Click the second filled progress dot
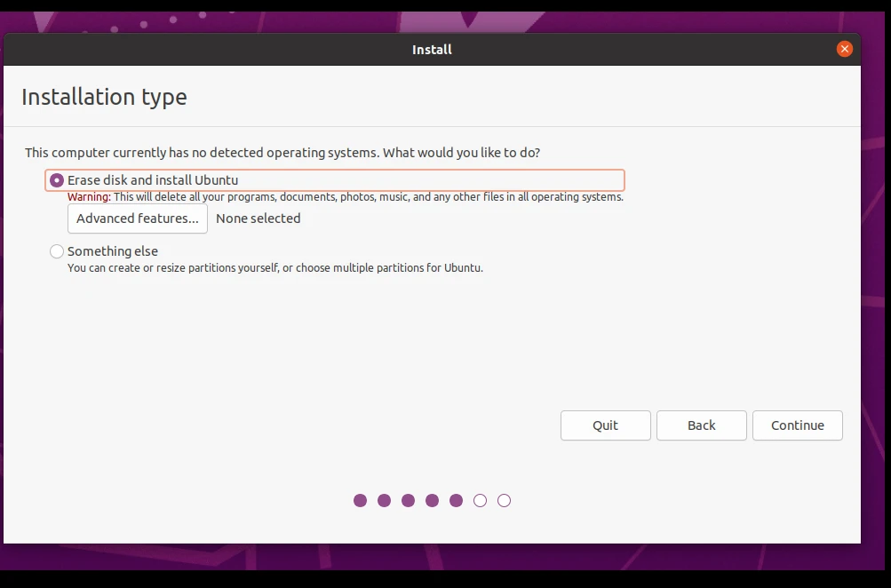 (384, 501)
